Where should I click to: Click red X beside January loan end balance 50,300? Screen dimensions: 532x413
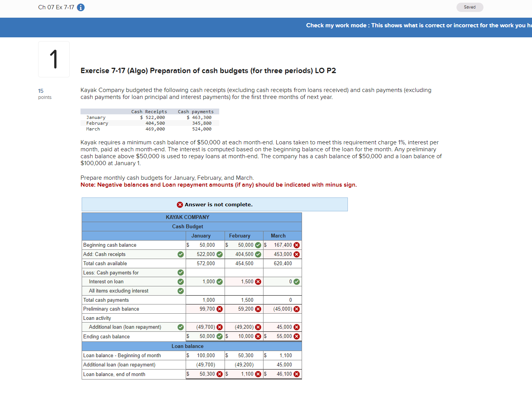pyautogui.click(x=220, y=374)
